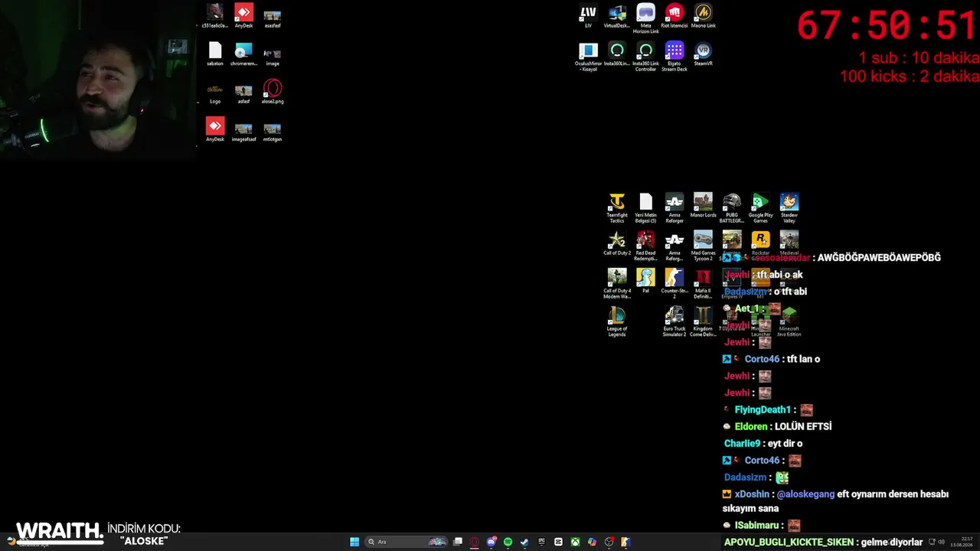This screenshot has width=980, height=551.
Task: Open the sabaton file on the desktop
Action: pyautogui.click(x=215, y=54)
